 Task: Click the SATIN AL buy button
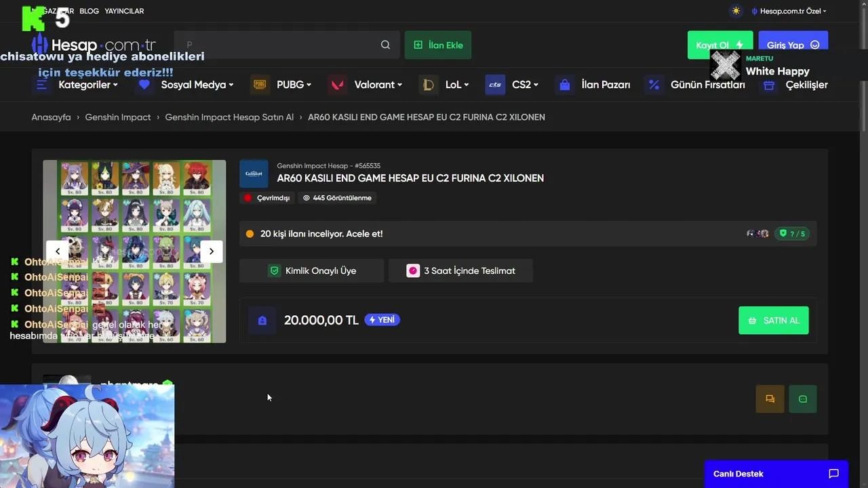click(773, 321)
